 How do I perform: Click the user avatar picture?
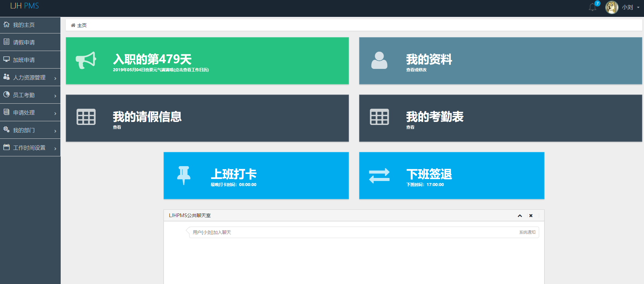point(612,7)
